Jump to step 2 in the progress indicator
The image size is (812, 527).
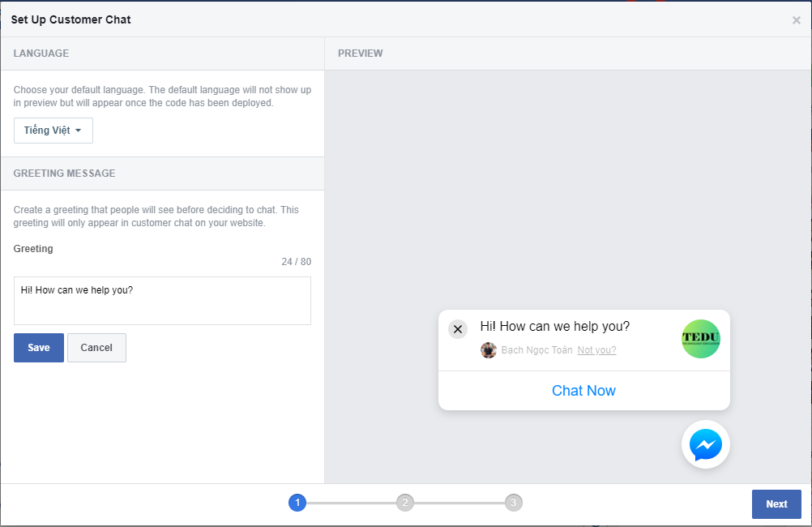click(405, 503)
